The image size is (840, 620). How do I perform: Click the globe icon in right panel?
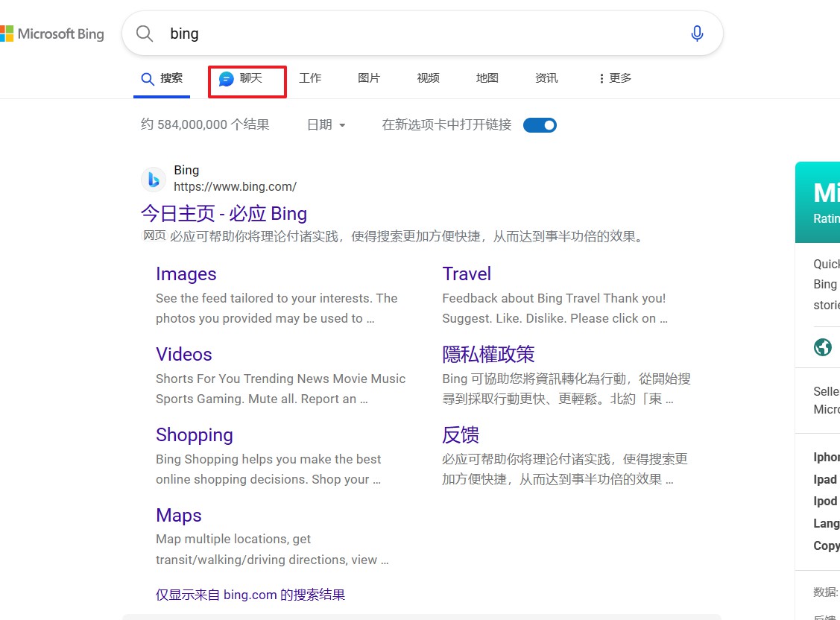(x=823, y=347)
